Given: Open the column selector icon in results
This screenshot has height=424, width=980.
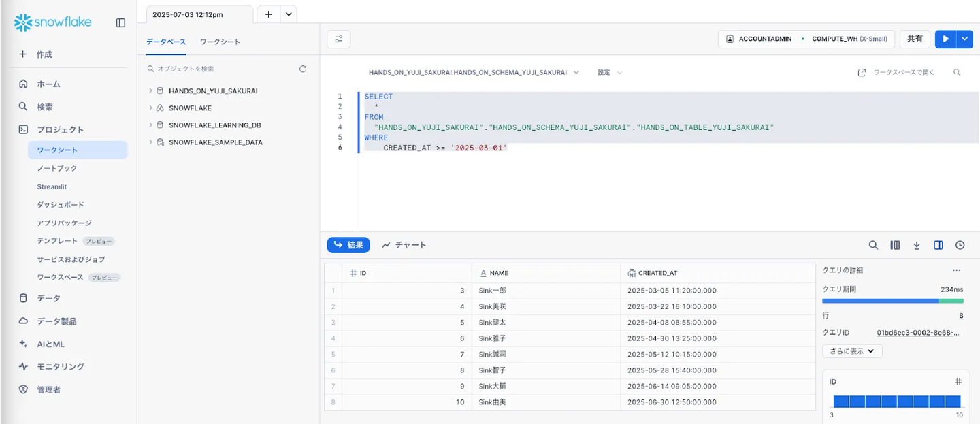Looking at the screenshot, I should click(895, 245).
